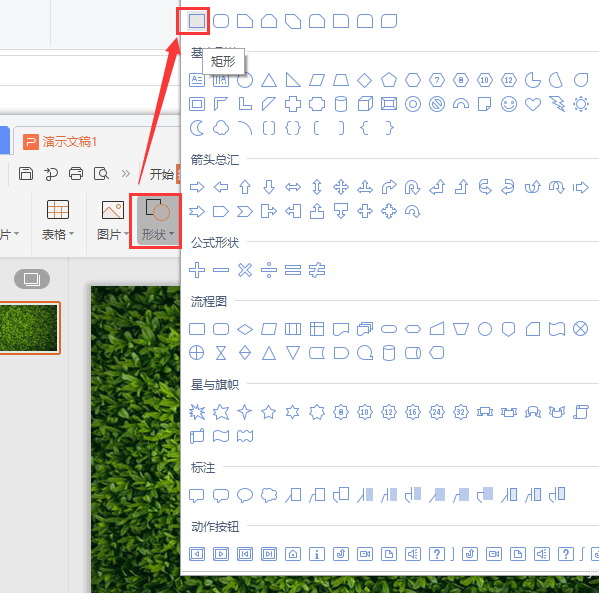Select the no-symbol prohibited shape
Viewport: 599px width, 593px height.
click(437, 104)
